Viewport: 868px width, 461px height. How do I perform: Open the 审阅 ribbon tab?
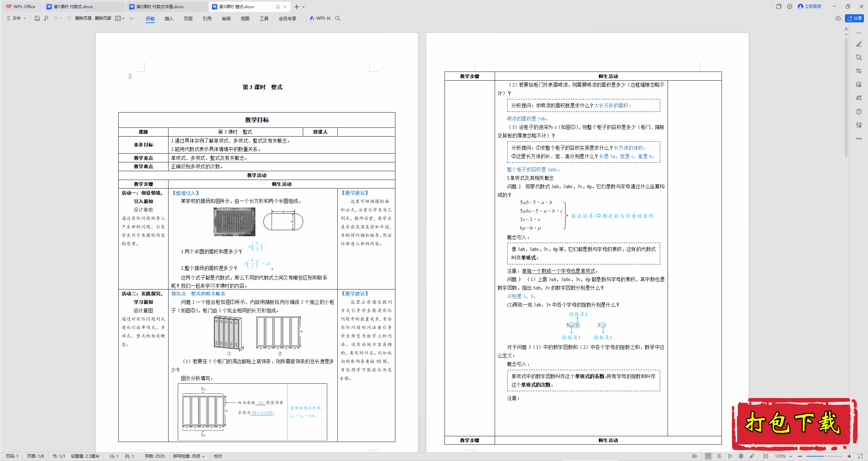coord(226,19)
